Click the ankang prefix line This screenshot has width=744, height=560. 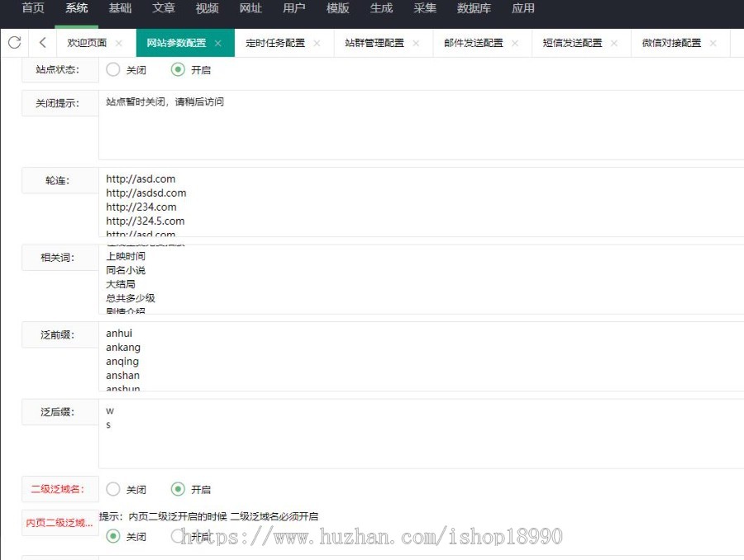[x=123, y=348]
